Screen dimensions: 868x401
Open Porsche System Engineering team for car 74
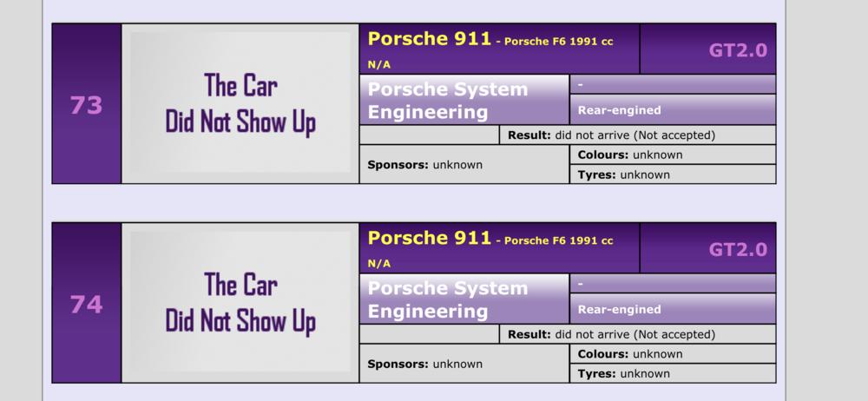click(x=464, y=299)
